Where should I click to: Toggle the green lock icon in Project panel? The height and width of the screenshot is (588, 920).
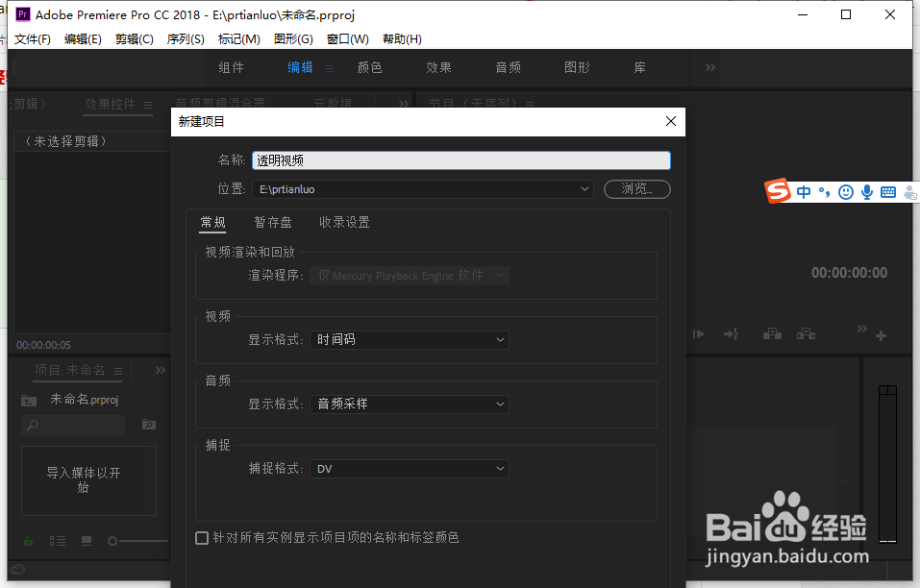pyautogui.click(x=28, y=541)
